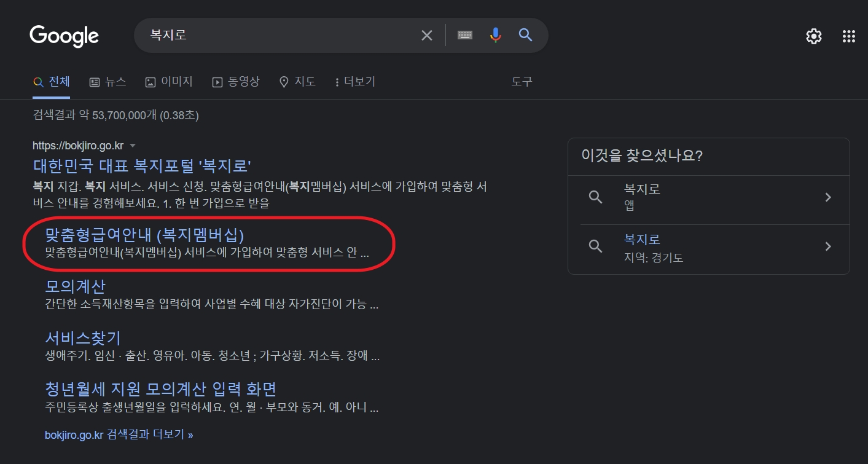Click snippet starting 생애주기. 임신 · 출산
The image size is (868, 464).
[213, 356]
